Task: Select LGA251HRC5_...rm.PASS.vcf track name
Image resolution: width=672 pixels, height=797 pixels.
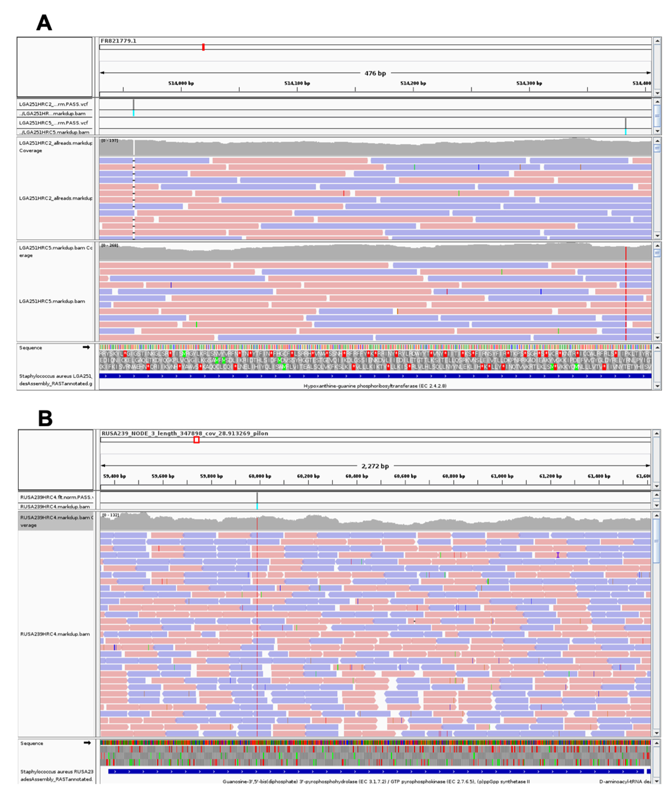Action: point(53,123)
